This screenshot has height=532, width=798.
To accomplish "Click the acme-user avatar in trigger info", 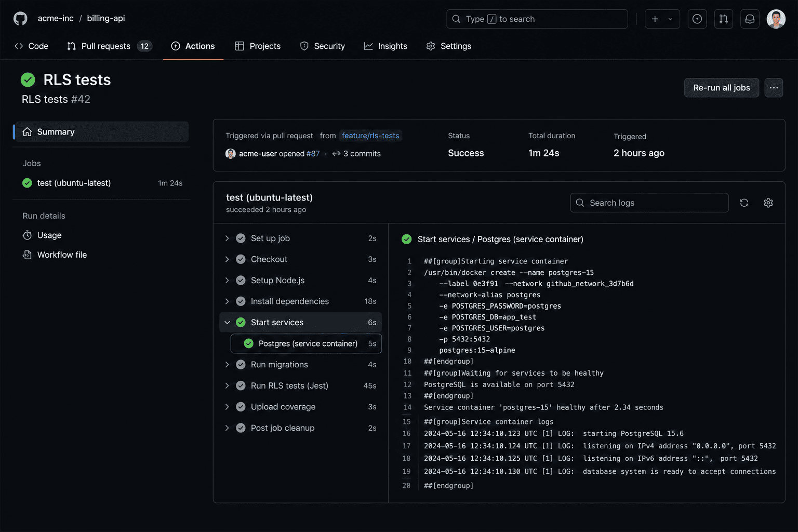I will (x=231, y=154).
